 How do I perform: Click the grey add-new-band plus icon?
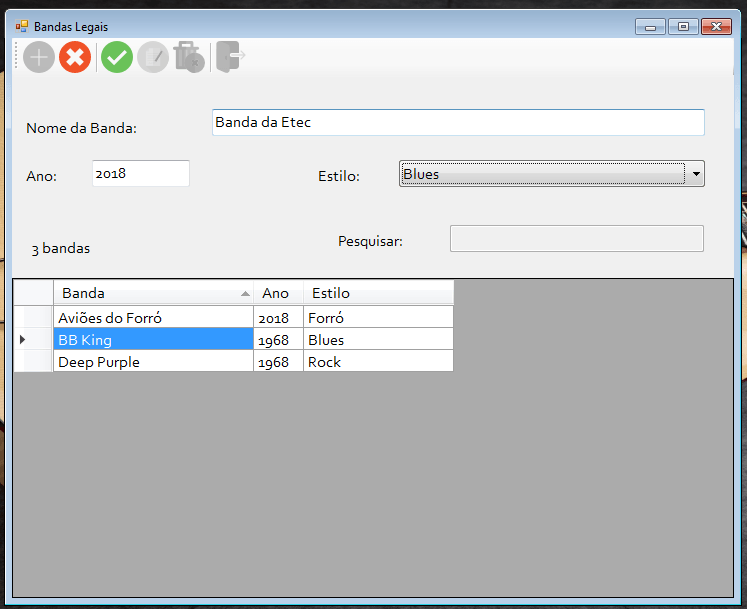(x=39, y=57)
